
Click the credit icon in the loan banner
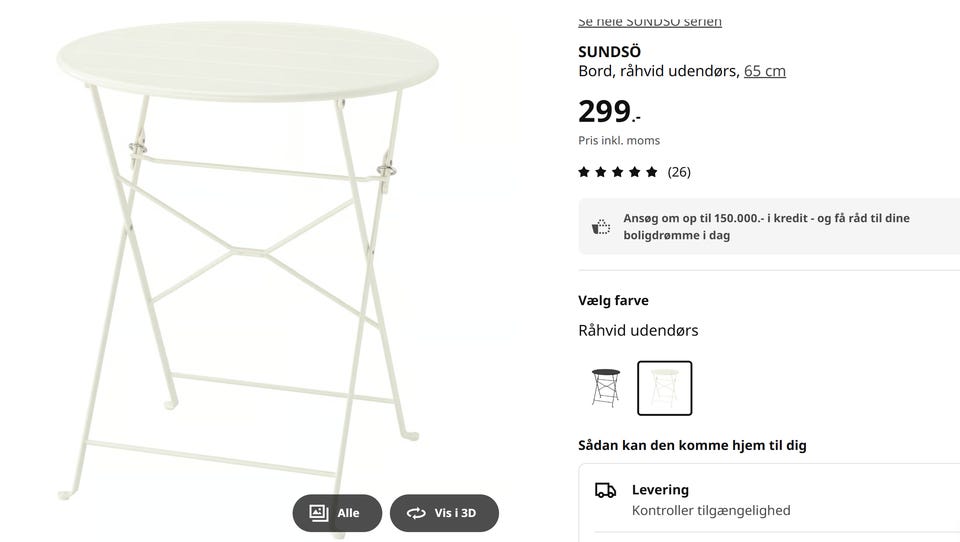601,227
